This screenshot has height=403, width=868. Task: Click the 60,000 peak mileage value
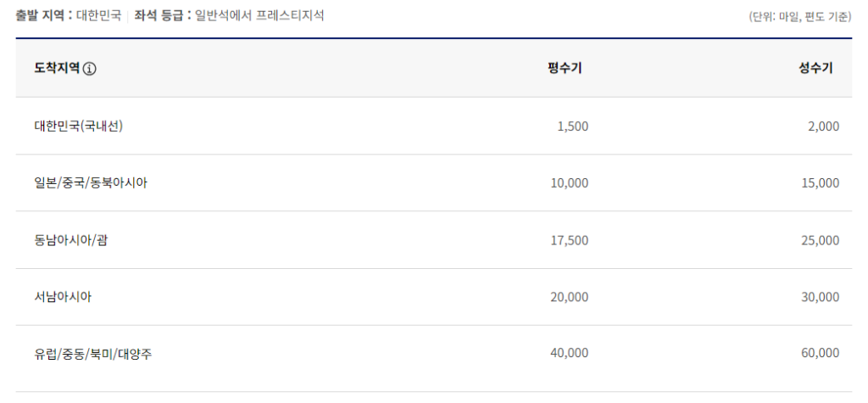(820, 354)
